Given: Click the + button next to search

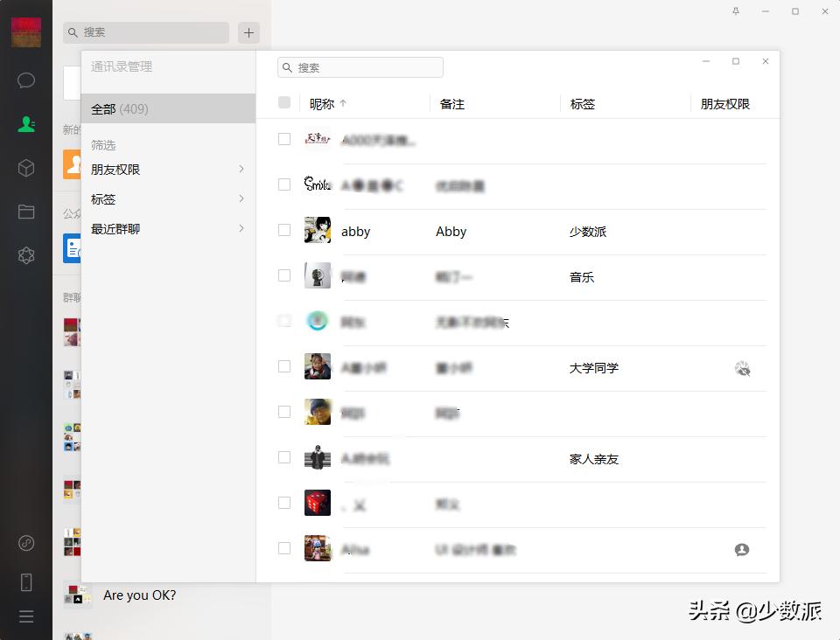Looking at the screenshot, I should click(248, 32).
